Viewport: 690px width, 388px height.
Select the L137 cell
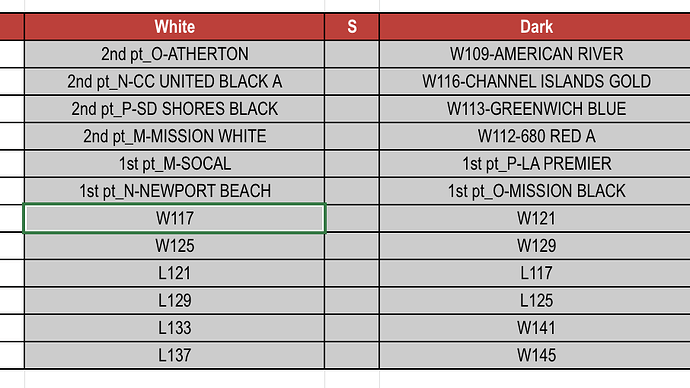click(175, 355)
